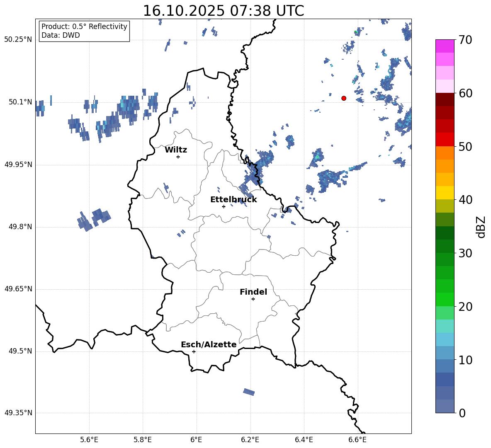Click the colorbar 30 tick label
This screenshot has width=491, height=448.
tap(465, 253)
